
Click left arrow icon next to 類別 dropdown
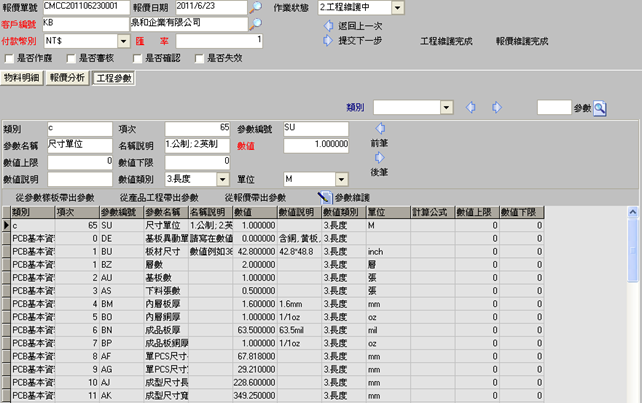point(471,107)
